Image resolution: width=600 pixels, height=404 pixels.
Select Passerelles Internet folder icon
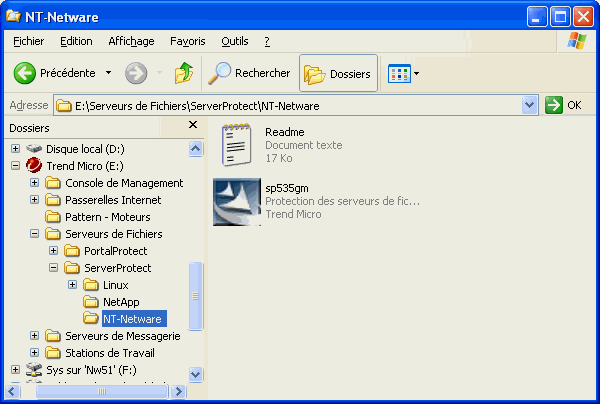53,200
